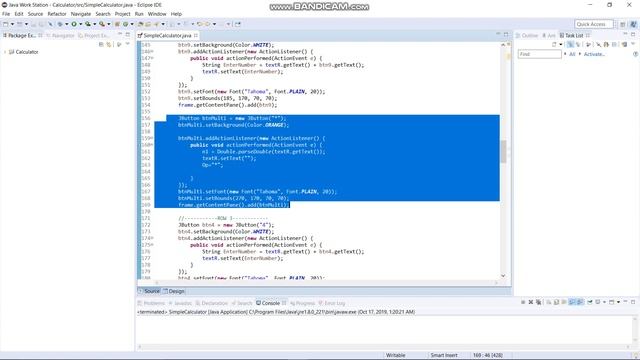Expand the Calculator project tree node

click(5, 52)
